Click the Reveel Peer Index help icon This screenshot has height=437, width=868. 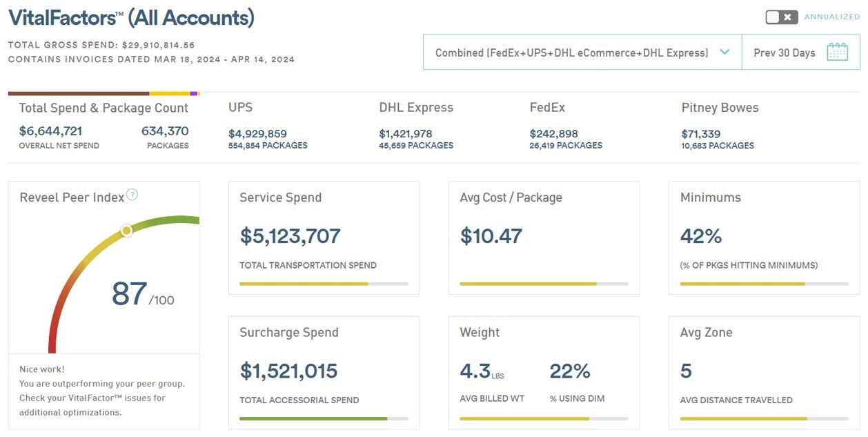click(132, 195)
